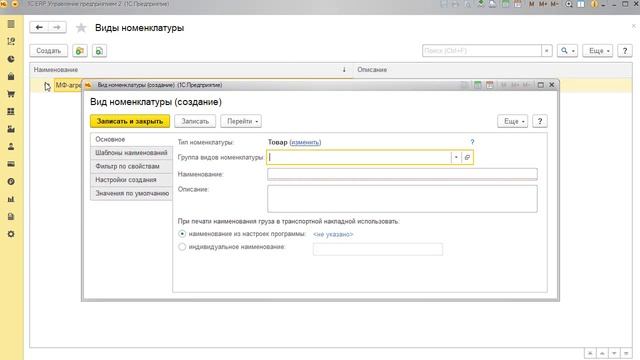The width and height of the screenshot is (640, 360).
Task: Sort by the Наименование column header
Action: [x=191, y=70]
